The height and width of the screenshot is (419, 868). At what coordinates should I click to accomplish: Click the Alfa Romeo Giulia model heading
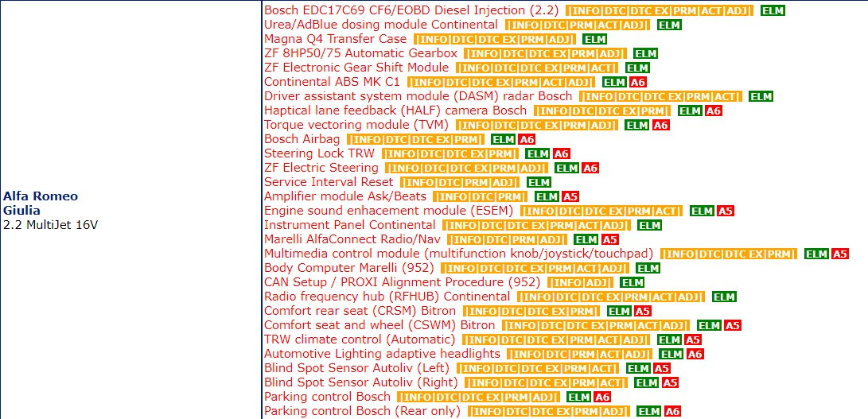(41, 203)
